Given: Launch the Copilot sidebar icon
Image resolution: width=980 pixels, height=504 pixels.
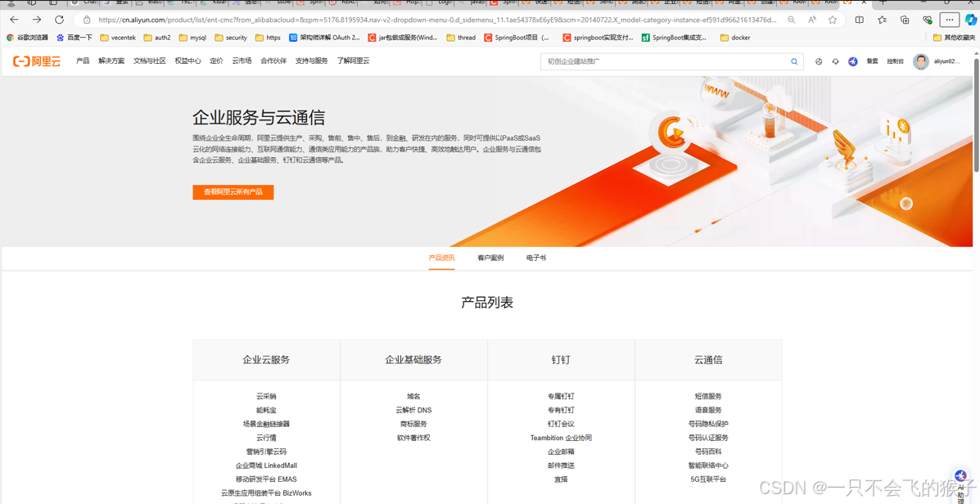Looking at the screenshot, I should [971, 20].
